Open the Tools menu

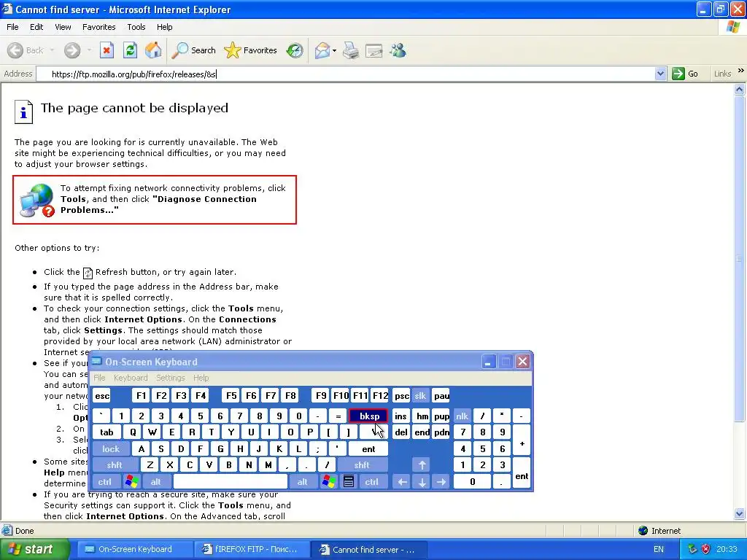136,27
